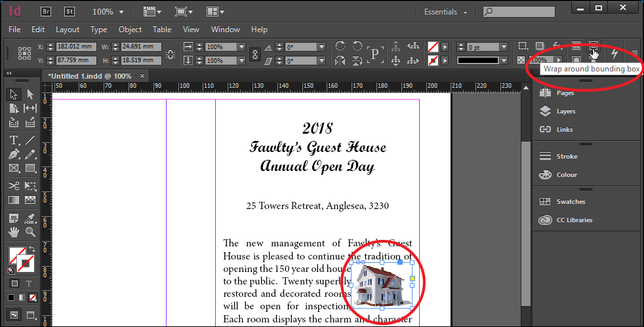This screenshot has width=644, height=327.
Task: Apply None to fill/stroke
Action: click(x=32, y=298)
